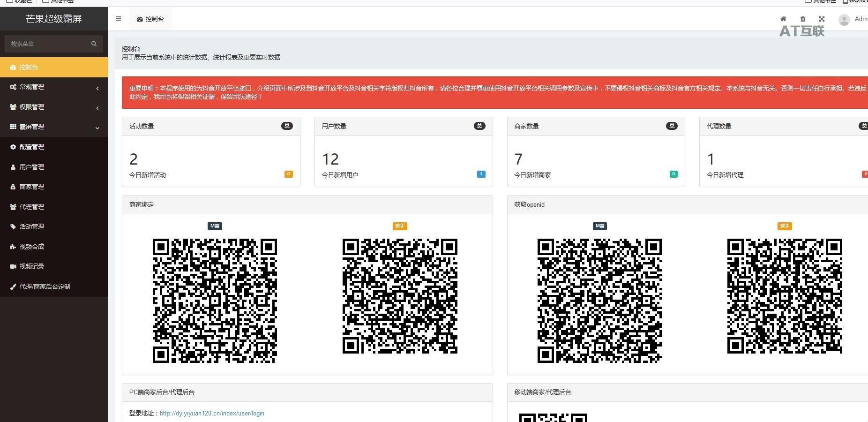Viewport: 868px width, 422px height.
Task: Open 配置管理 in the sidebar
Action: click(x=54, y=147)
